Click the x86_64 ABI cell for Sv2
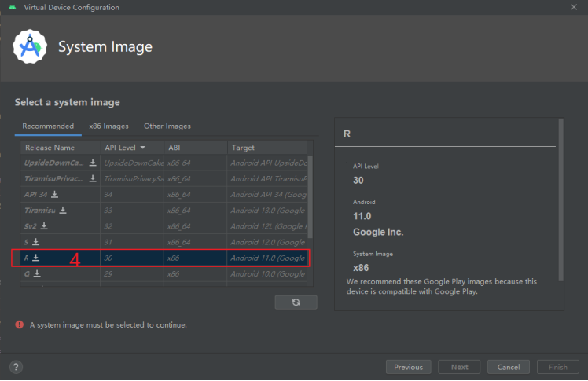Viewport: 588px width, 381px height. pos(196,226)
